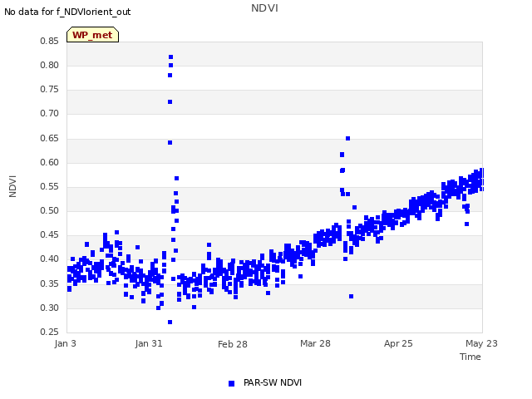The width and height of the screenshot is (532, 399).
Task: Click the 0.55 y-axis tick label
Action: (x=50, y=186)
